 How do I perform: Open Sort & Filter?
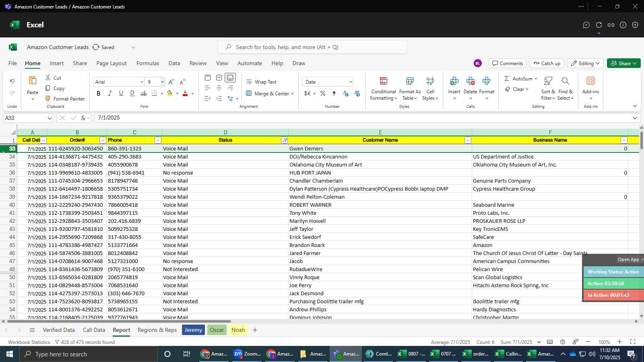548,88
